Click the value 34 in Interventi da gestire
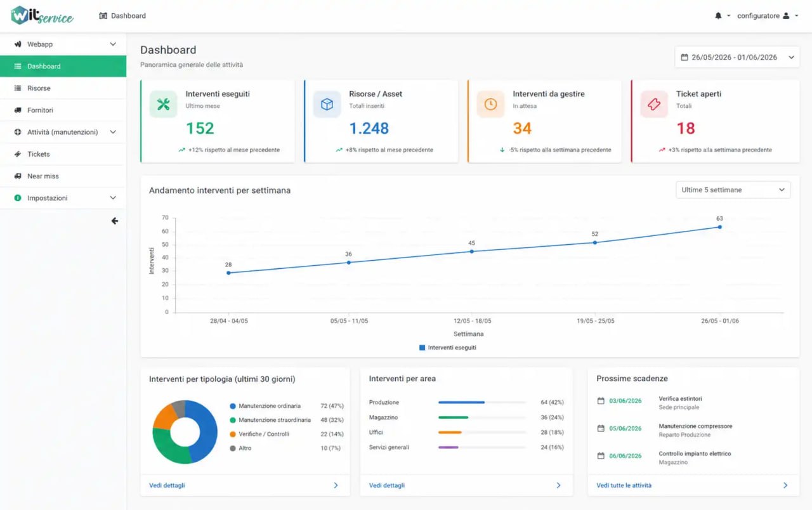This screenshot has width=812, height=510. point(522,128)
